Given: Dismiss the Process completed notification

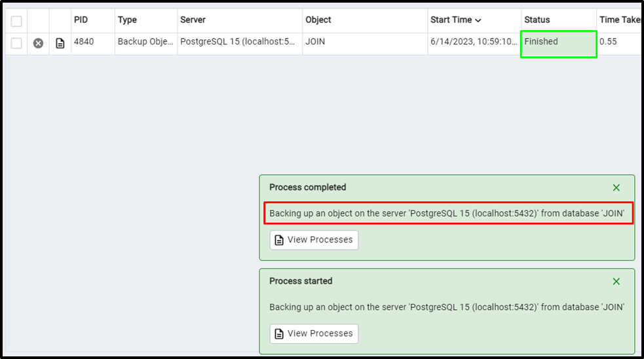Looking at the screenshot, I should 616,188.
